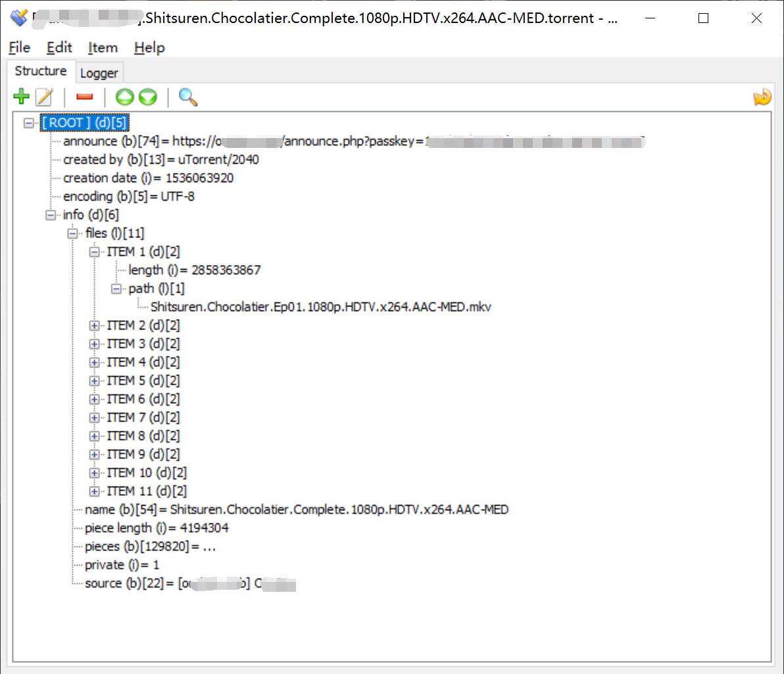Open the Edit menu
Screen dimensions: 784x674
[x=59, y=47]
